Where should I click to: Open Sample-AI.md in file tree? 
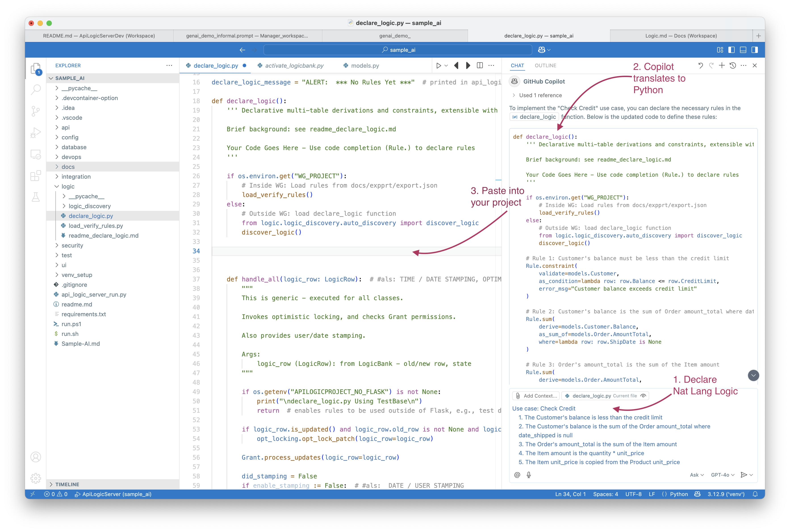(x=113, y=344)
